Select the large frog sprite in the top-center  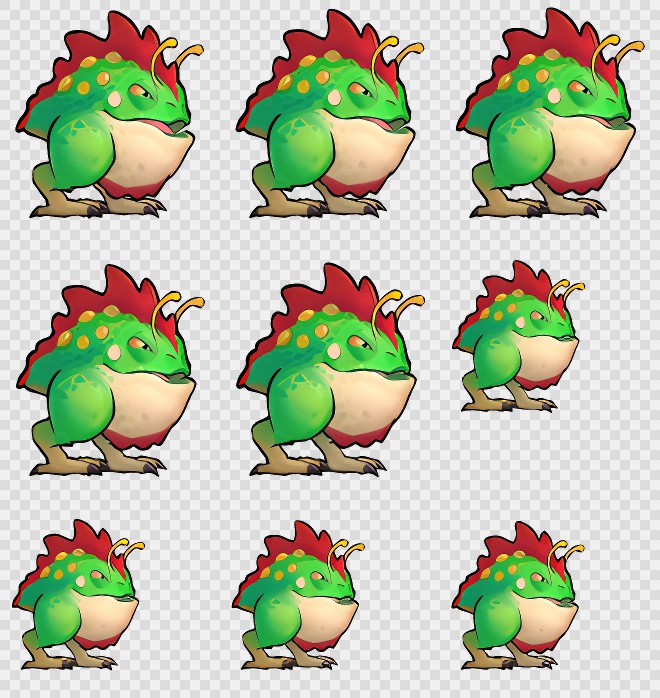(330, 114)
